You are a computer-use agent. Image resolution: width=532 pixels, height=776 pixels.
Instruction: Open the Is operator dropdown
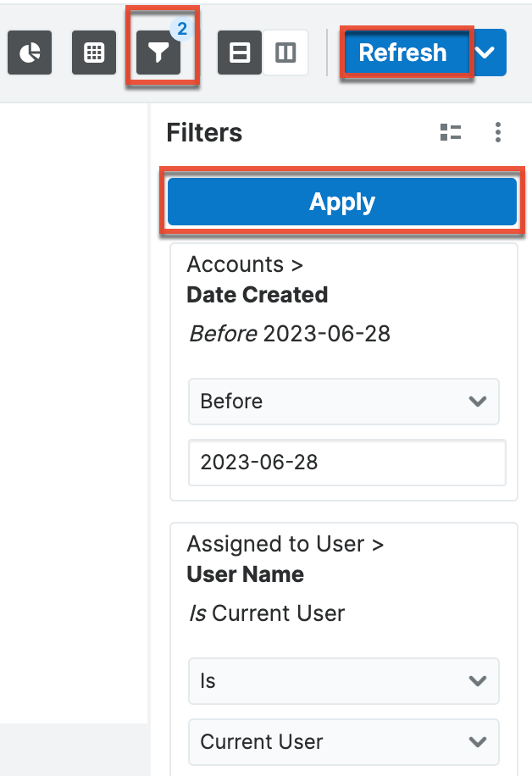click(x=343, y=681)
